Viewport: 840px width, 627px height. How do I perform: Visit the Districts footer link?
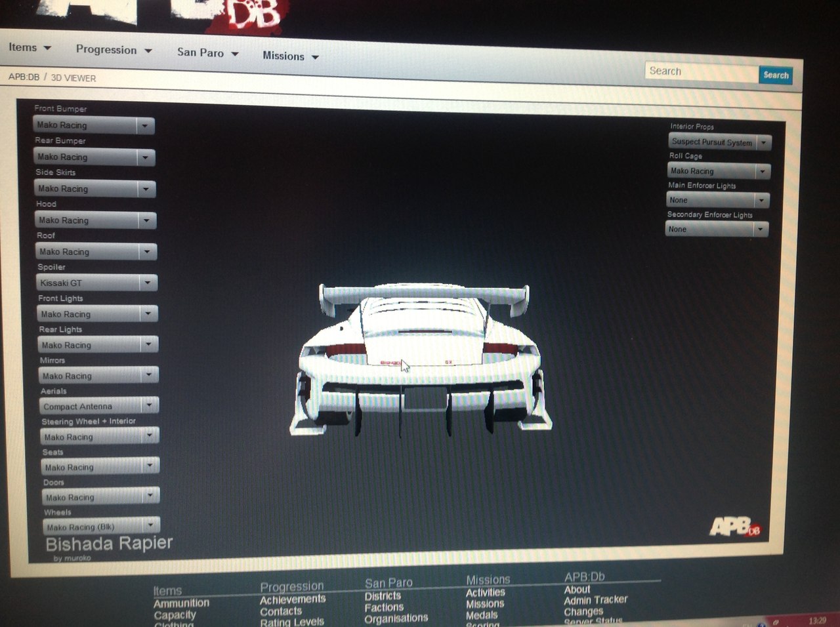tap(383, 596)
